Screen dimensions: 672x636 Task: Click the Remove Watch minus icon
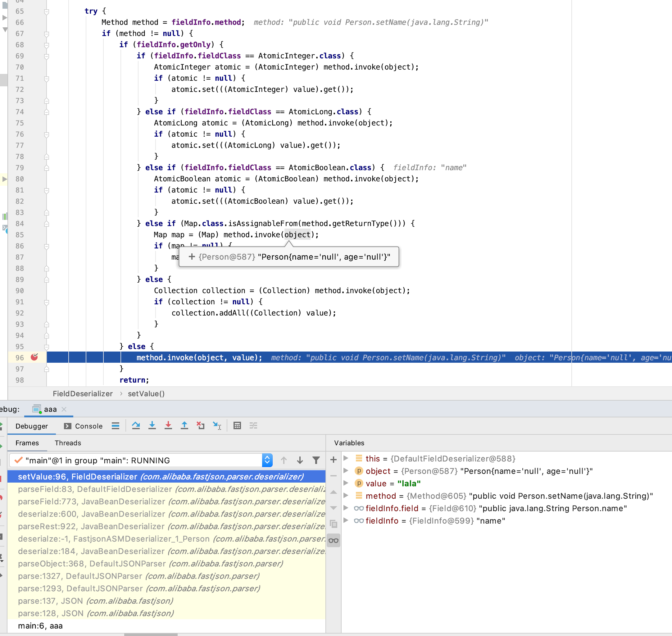click(x=333, y=476)
